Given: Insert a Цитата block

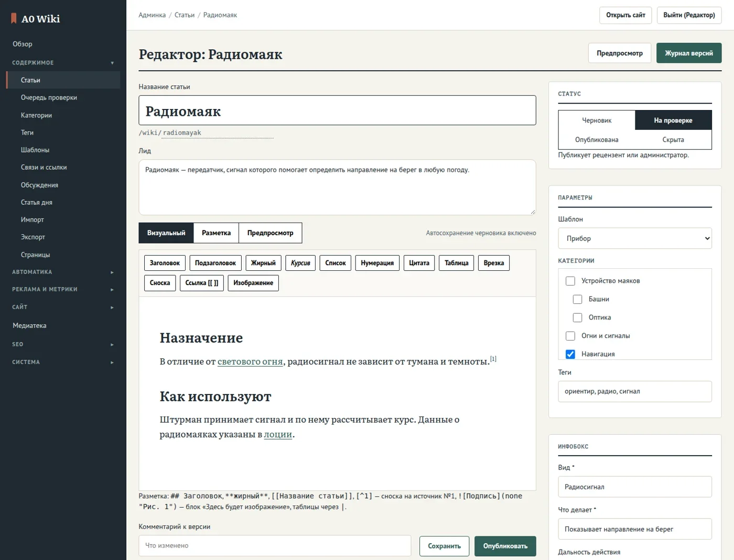Looking at the screenshot, I should [x=419, y=263].
